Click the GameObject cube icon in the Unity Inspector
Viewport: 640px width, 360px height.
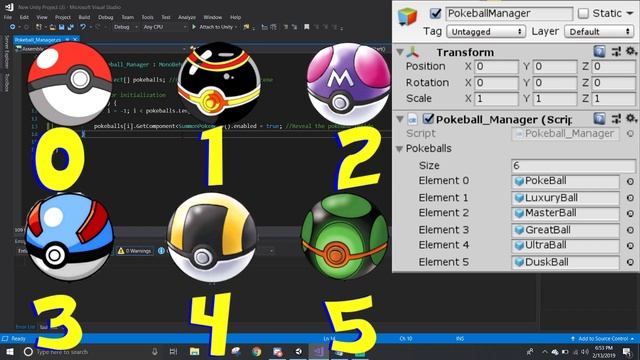click(x=407, y=17)
